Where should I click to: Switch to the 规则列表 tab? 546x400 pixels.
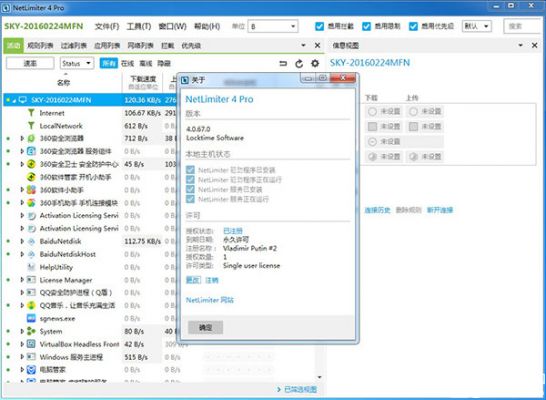coord(40,46)
